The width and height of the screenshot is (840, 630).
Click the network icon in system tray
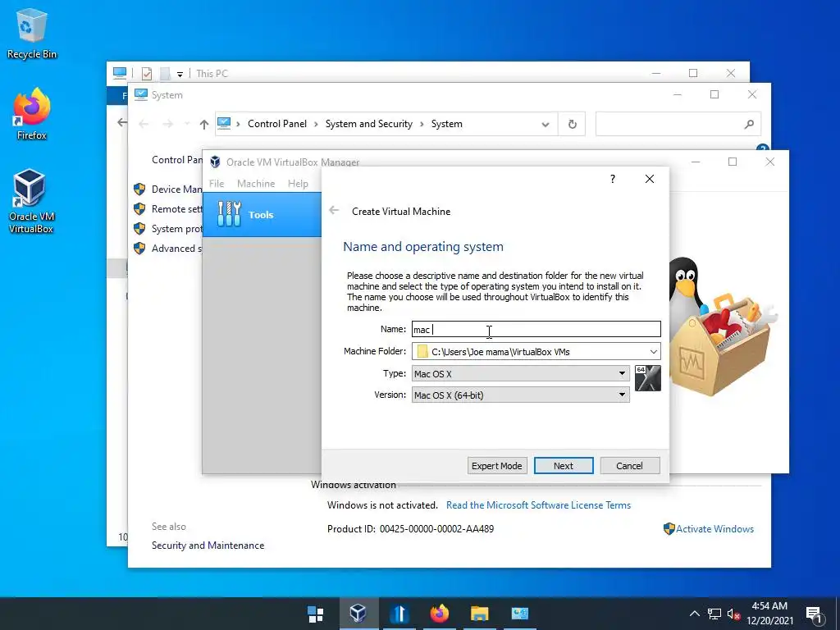714,614
